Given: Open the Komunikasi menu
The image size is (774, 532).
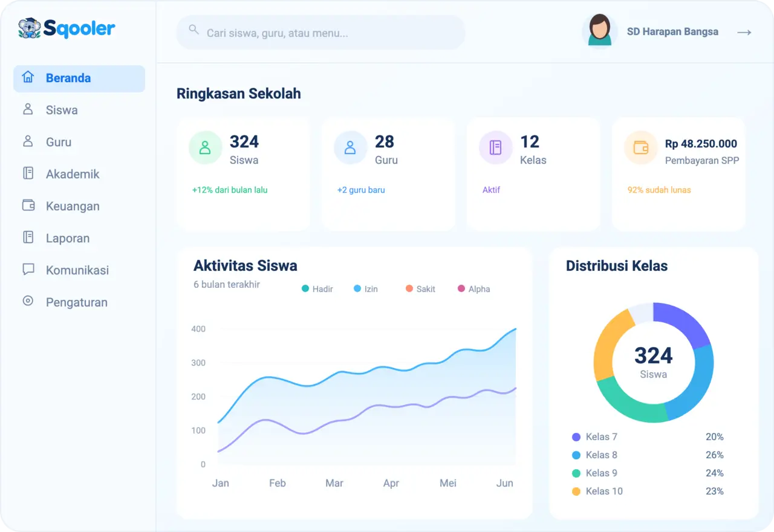Looking at the screenshot, I should point(79,270).
